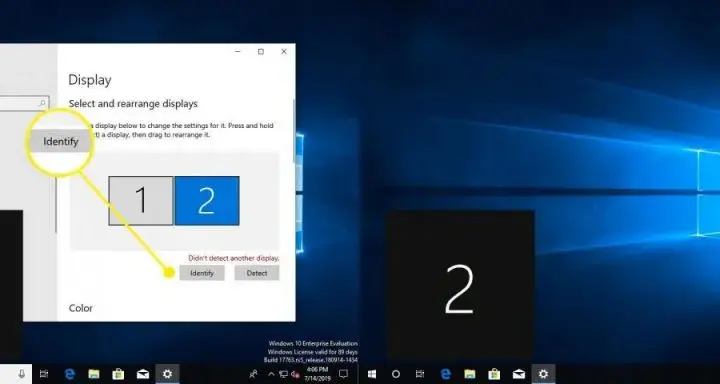
Task: Click the volume icon in the system tray
Action: click(x=295, y=374)
